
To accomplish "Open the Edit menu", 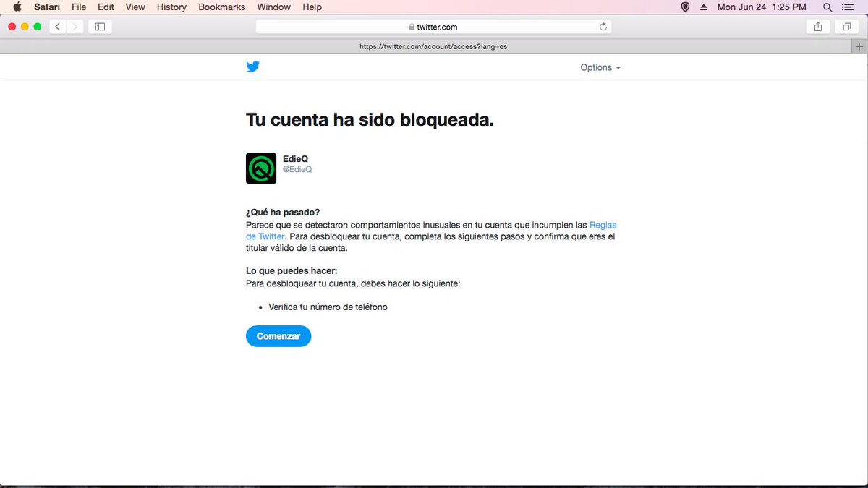I will coord(106,7).
